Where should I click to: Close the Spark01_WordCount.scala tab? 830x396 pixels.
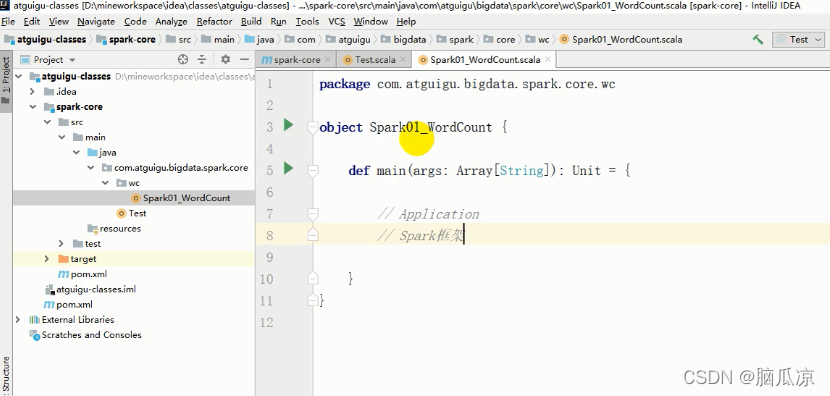(x=548, y=60)
